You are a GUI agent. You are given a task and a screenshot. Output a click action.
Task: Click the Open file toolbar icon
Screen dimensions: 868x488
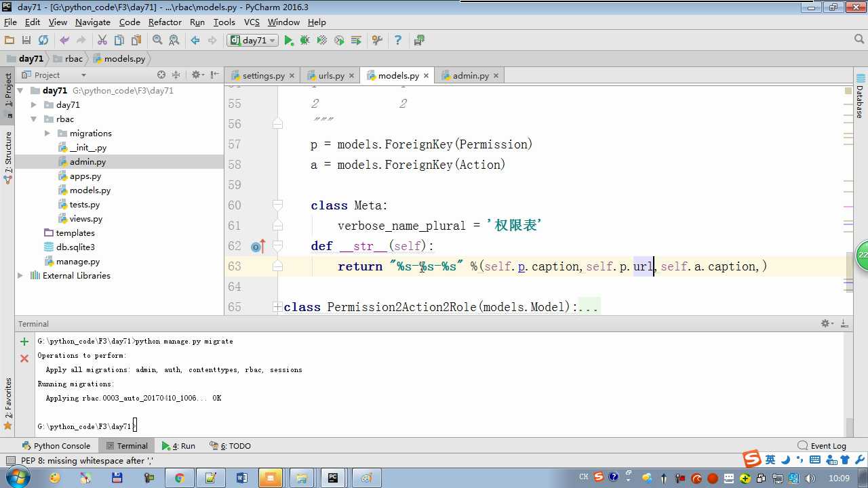point(9,41)
